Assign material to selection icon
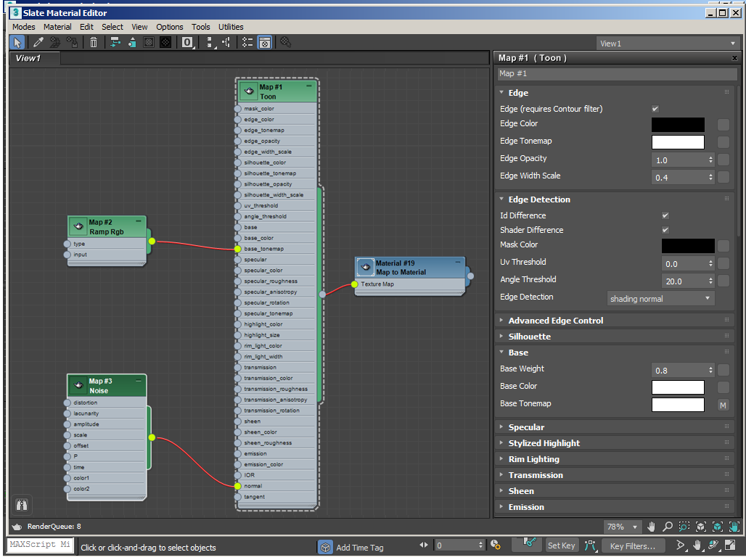746x560 pixels. (x=72, y=42)
